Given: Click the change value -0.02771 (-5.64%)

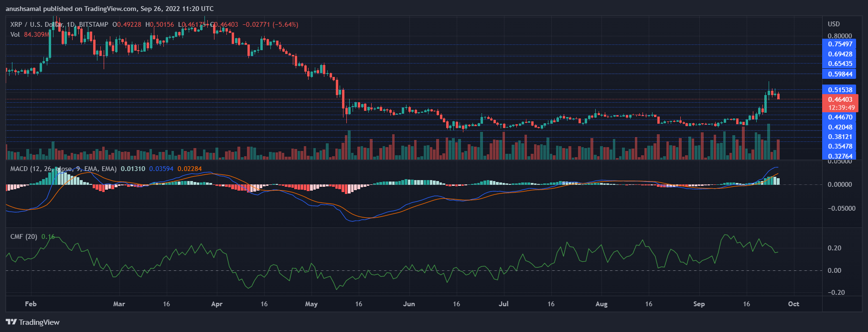Looking at the screenshot, I should pos(270,24).
